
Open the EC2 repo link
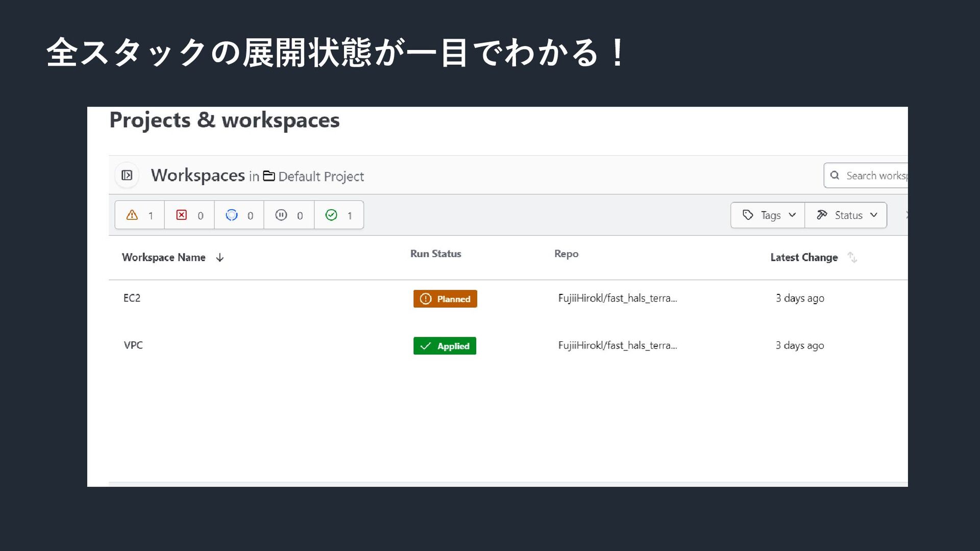pyautogui.click(x=617, y=298)
